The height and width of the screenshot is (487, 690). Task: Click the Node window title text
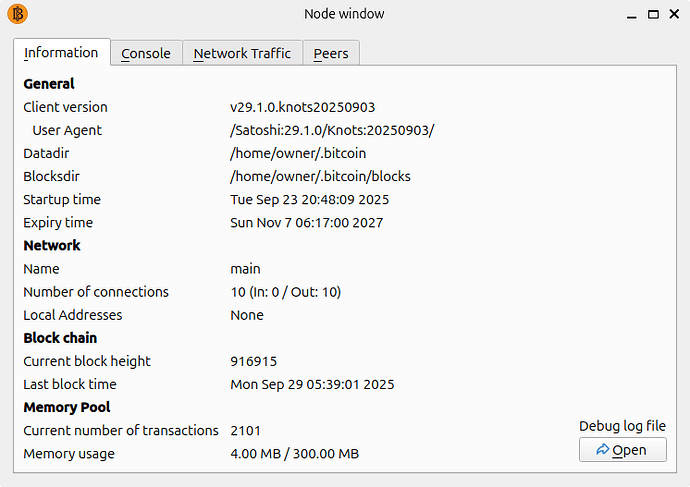click(x=344, y=14)
